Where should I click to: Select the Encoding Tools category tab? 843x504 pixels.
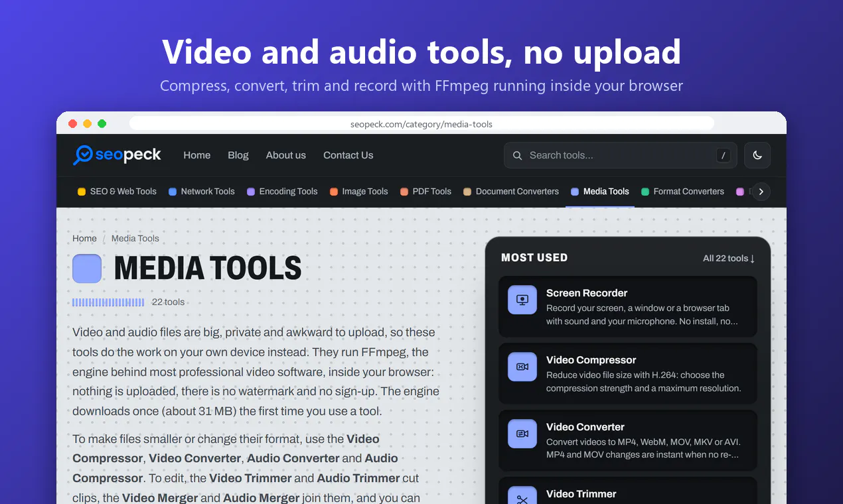[282, 192]
